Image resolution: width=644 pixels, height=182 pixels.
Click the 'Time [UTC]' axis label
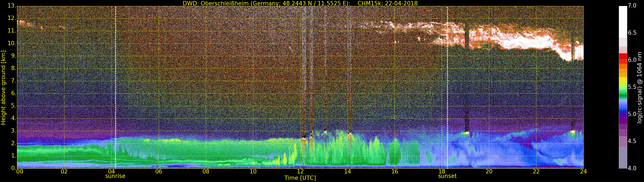pyautogui.click(x=300, y=178)
